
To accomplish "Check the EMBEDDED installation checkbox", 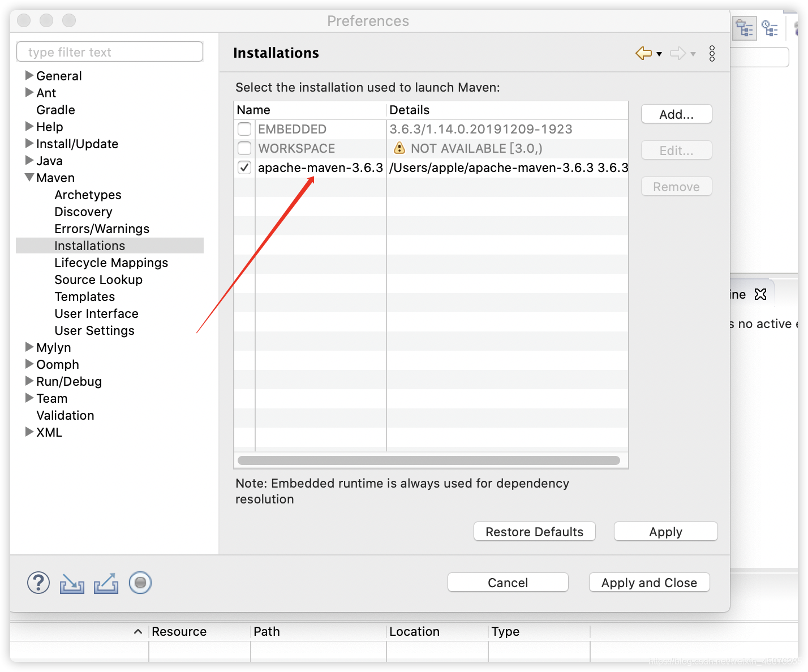I will pos(244,129).
